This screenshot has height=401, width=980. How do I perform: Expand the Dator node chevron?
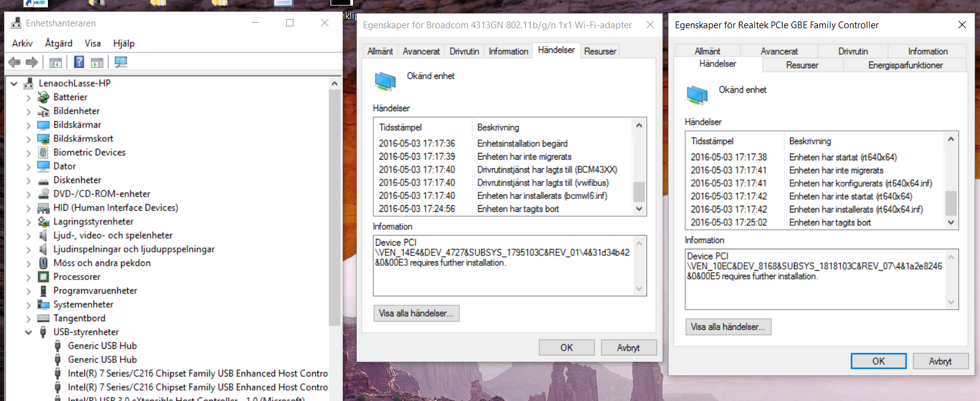28,166
